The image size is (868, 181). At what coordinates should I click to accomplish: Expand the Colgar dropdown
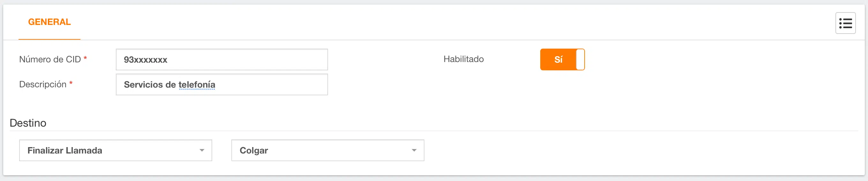(x=327, y=150)
